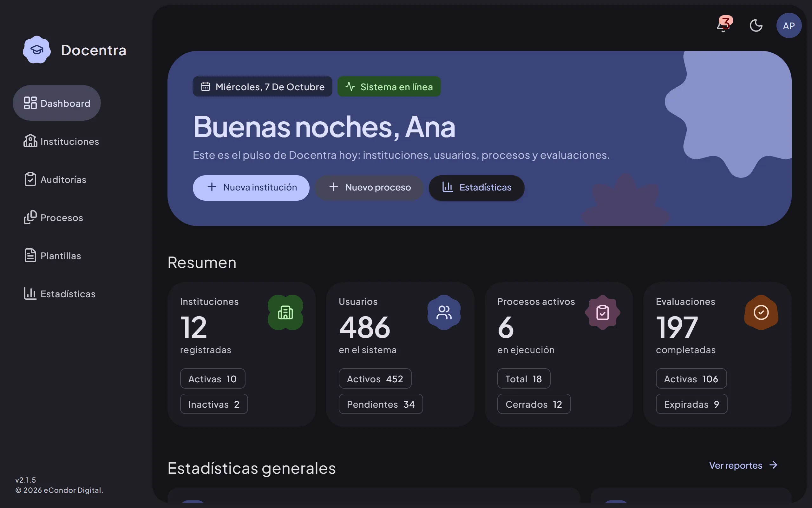812x508 pixels.
Task: Click the calendar icon in date badge
Action: coord(205,87)
